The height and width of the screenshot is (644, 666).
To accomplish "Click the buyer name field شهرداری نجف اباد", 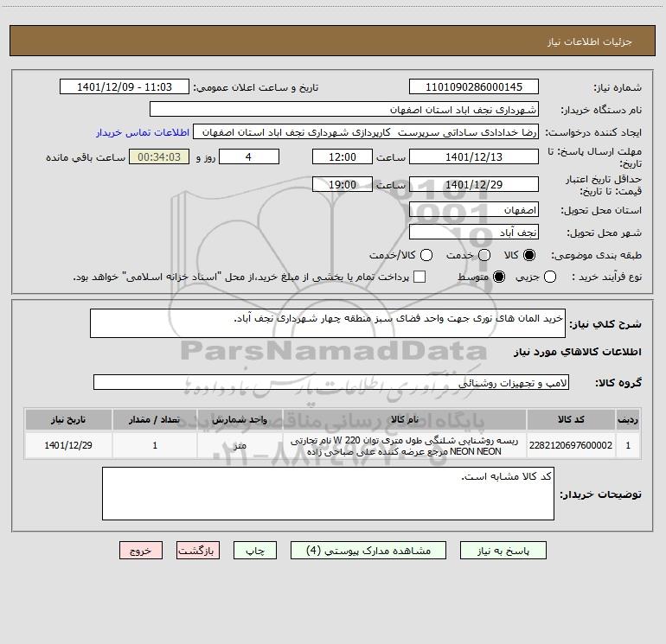I will 344,109.
